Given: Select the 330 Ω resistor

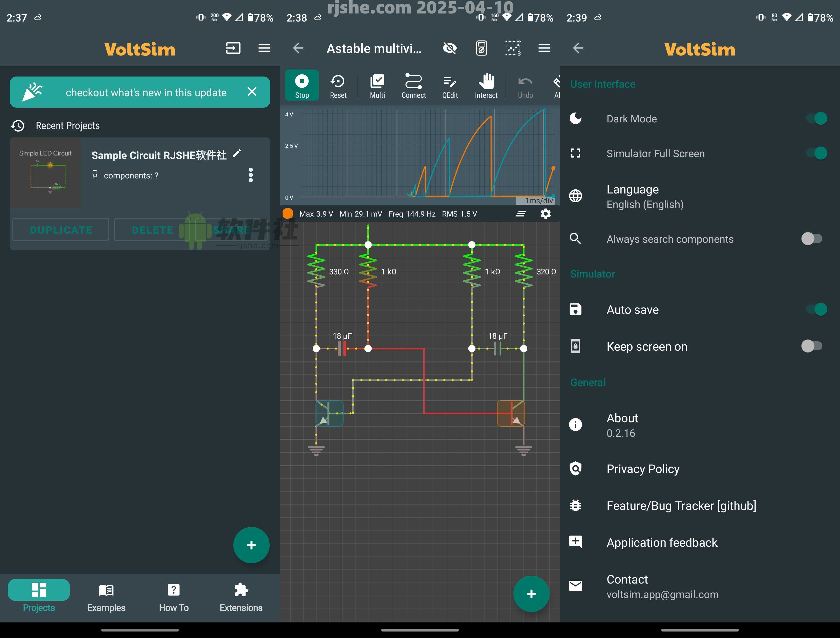Looking at the screenshot, I should pyautogui.click(x=316, y=271).
